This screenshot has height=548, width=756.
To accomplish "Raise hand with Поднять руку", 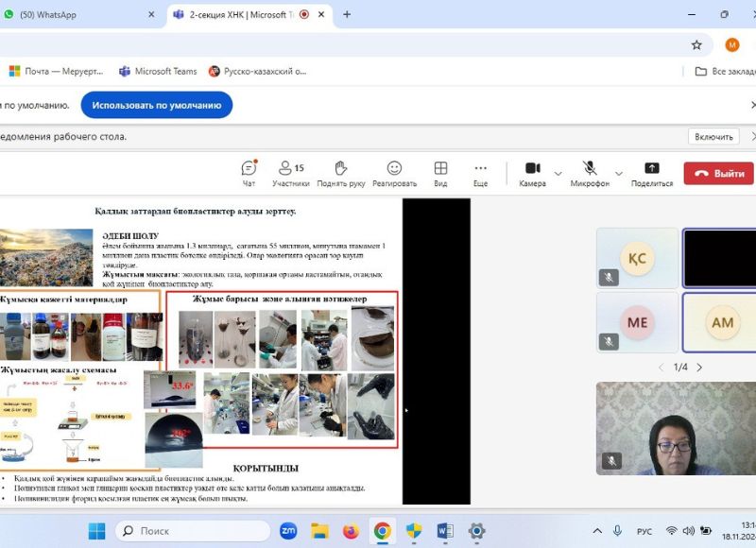I will click(341, 173).
